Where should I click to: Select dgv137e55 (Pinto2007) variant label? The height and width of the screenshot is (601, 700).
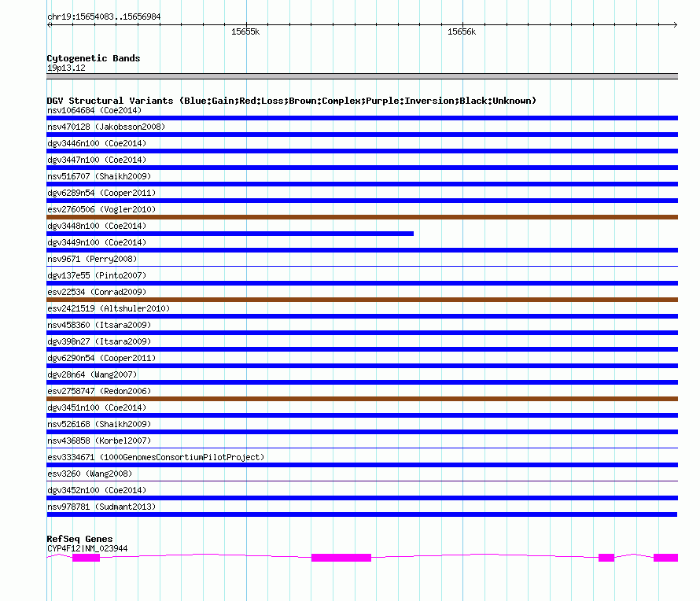[97, 275]
